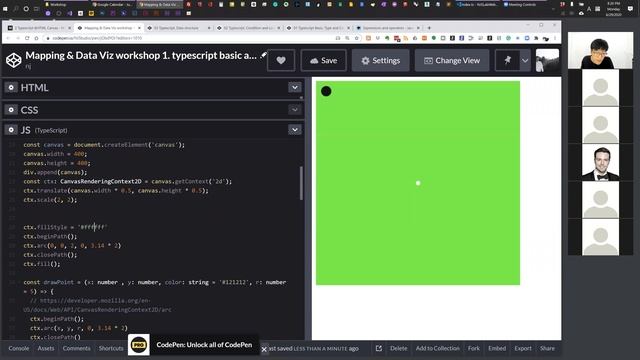
Task: Open Windows taskbar search
Action: (x=16, y=8)
